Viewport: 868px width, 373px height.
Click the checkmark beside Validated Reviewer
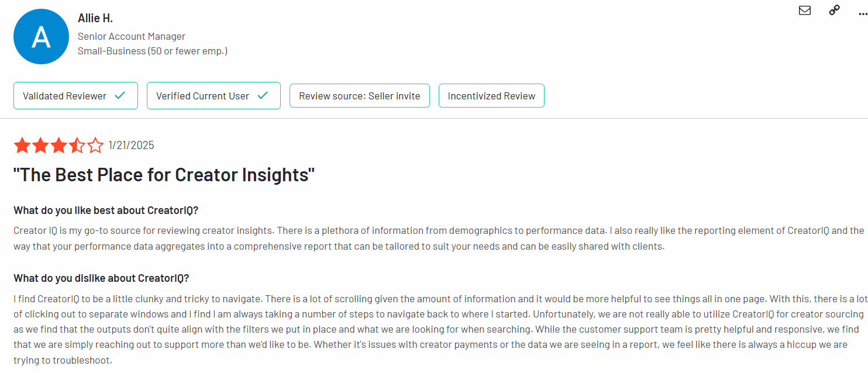tap(120, 95)
